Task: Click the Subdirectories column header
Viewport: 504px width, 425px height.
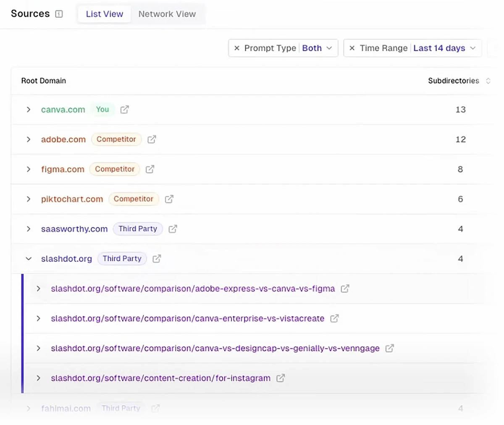Action: (x=454, y=81)
